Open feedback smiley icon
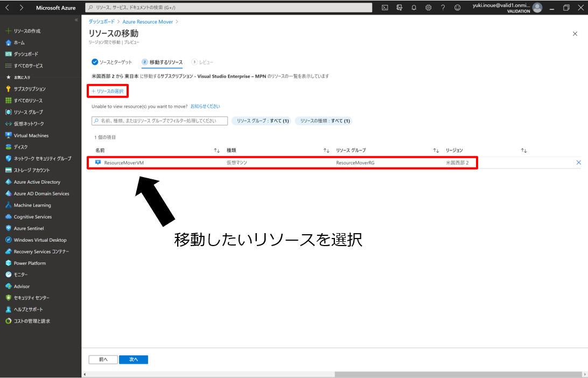The image size is (588, 378). tap(458, 8)
